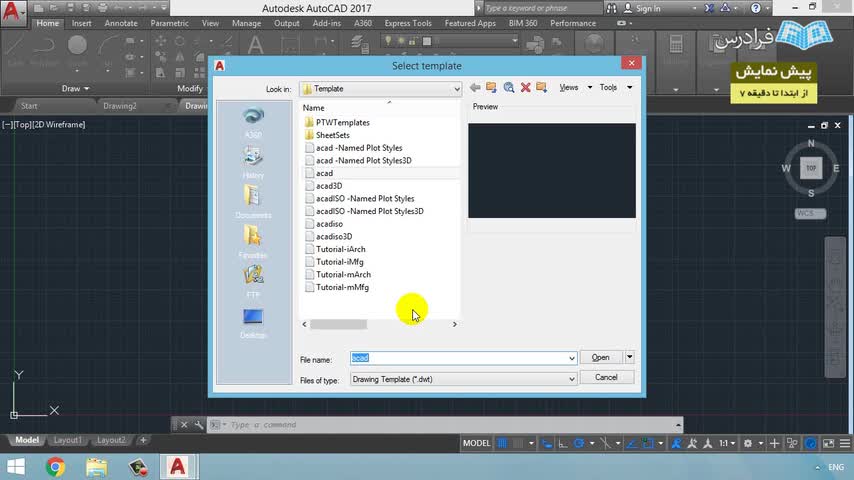Image resolution: width=854 pixels, height=480 pixels.
Task: Toggle Snap mode in status bar
Action: (518, 443)
